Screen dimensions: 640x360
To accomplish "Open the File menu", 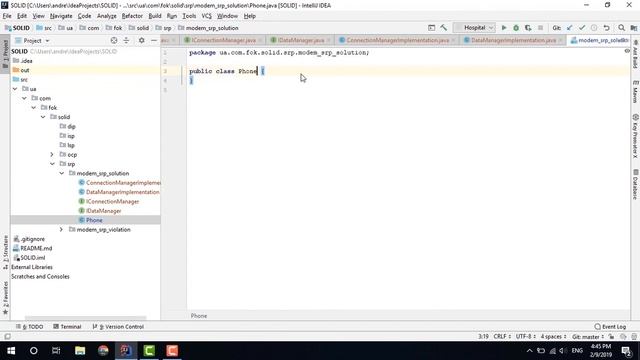I will coord(7,16).
